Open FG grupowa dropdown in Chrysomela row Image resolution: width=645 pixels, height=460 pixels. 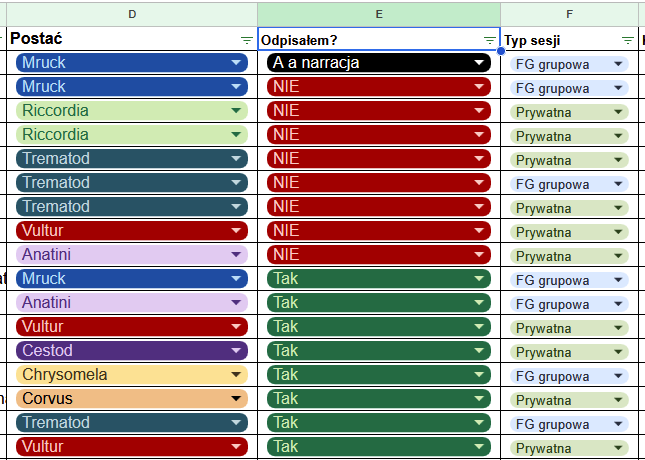tap(618, 375)
